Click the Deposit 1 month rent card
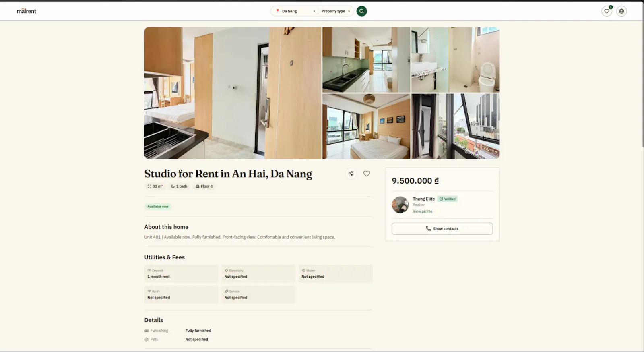Image resolution: width=644 pixels, height=352 pixels. [181, 274]
